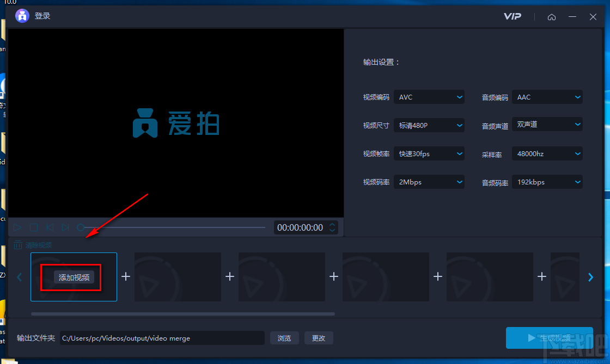Open 视频尺寸 标清480P dropdown
Viewport: 610px width, 364px height.
429,126
